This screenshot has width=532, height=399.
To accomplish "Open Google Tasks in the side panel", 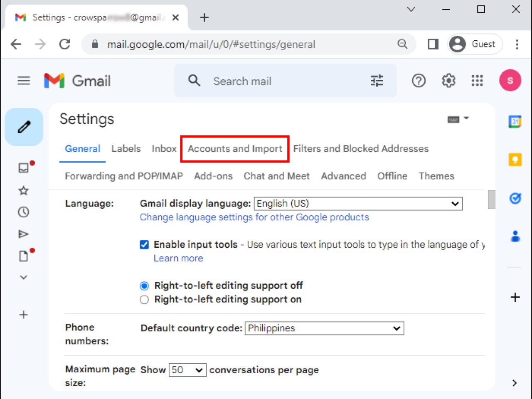I will click(515, 198).
